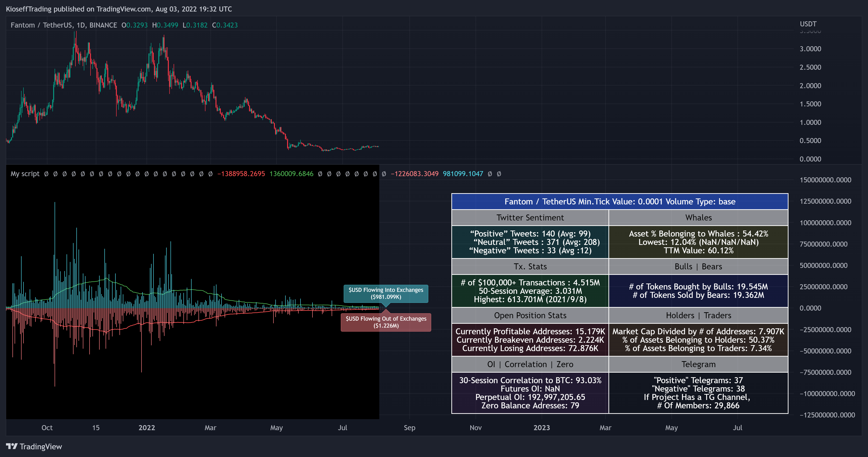868x457 pixels.
Task: Click '# Of Members: 29,866' text
Action: coord(698,406)
